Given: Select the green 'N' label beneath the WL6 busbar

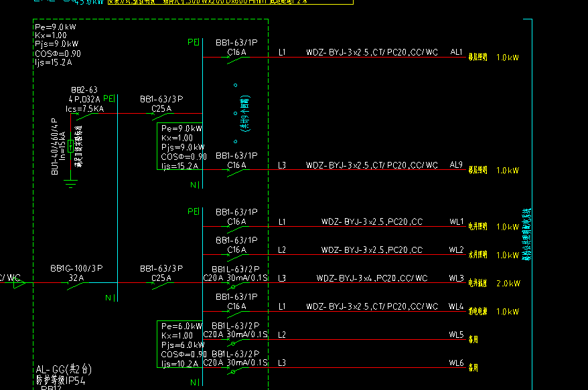Looking at the screenshot, I should 193,382.
